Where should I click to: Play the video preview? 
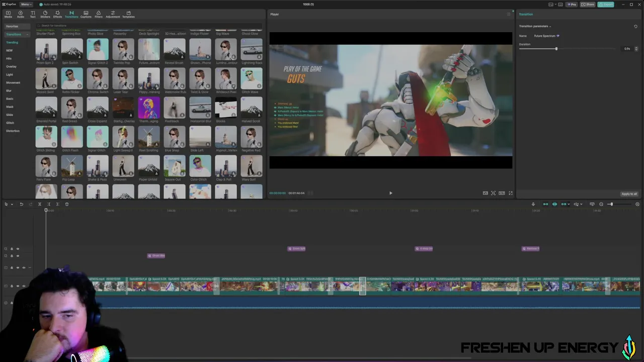tap(390, 193)
